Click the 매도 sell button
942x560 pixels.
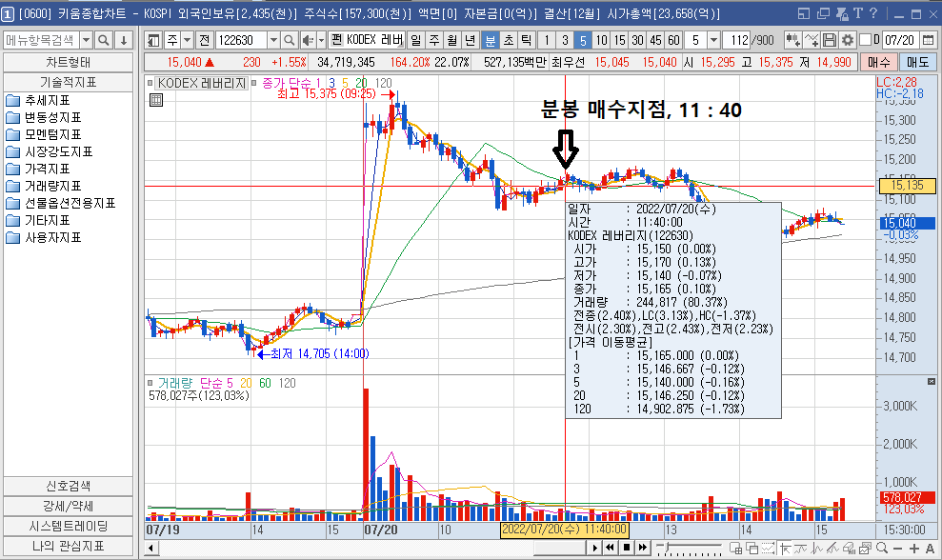917,62
